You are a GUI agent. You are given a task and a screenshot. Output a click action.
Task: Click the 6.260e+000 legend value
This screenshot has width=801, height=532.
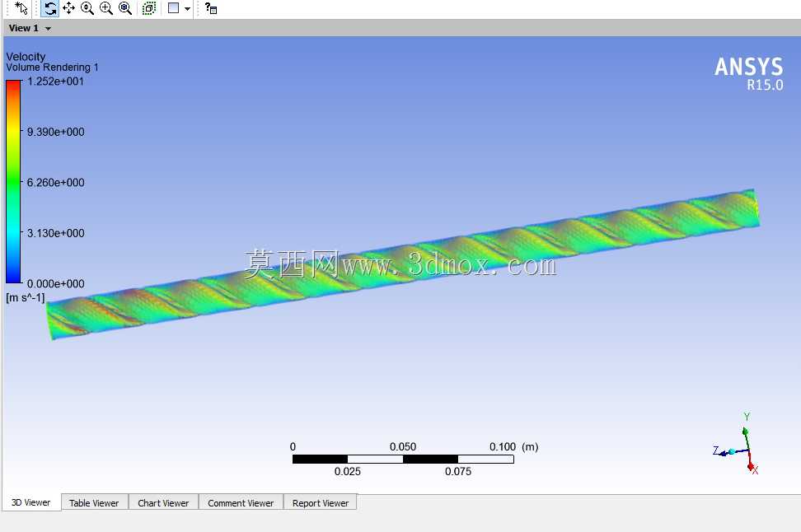pyautogui.click(x=56, y=182)
